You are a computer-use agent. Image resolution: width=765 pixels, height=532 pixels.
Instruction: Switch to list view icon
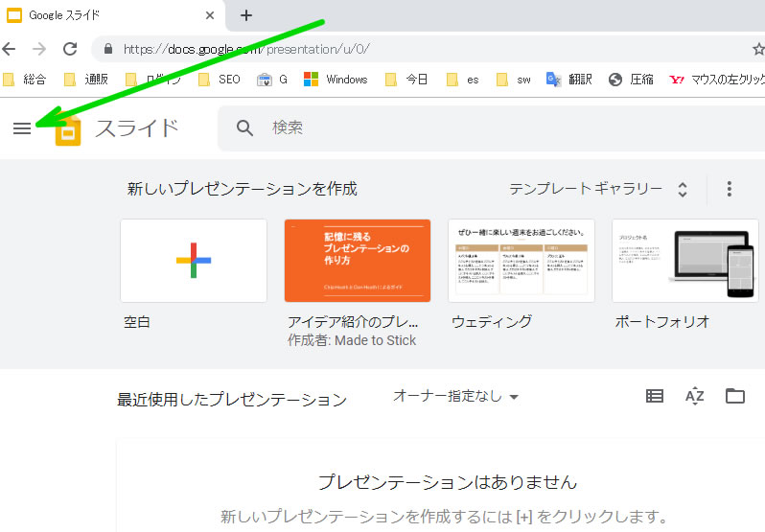[x=655, y=396]
